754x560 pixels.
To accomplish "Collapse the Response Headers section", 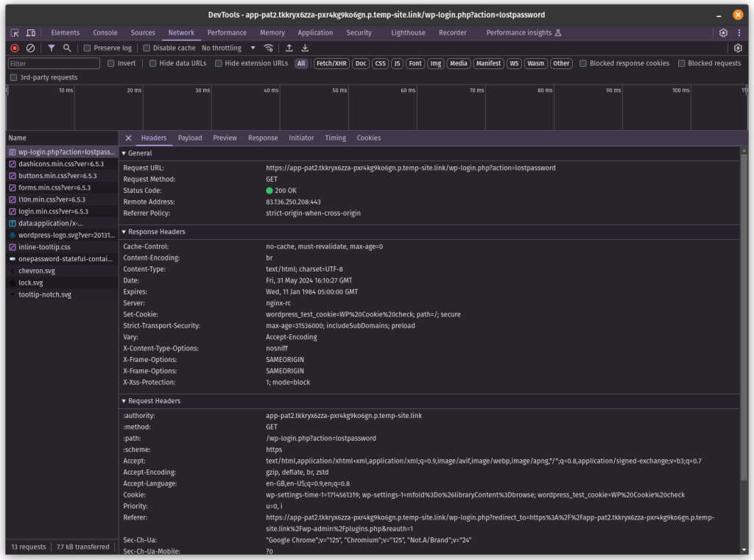I will point(124,231).
